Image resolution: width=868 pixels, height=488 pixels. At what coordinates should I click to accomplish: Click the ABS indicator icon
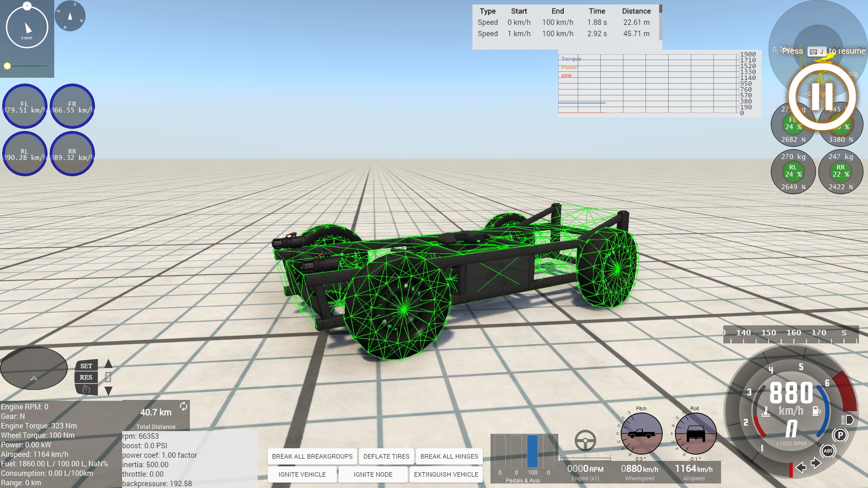[828, 450]
